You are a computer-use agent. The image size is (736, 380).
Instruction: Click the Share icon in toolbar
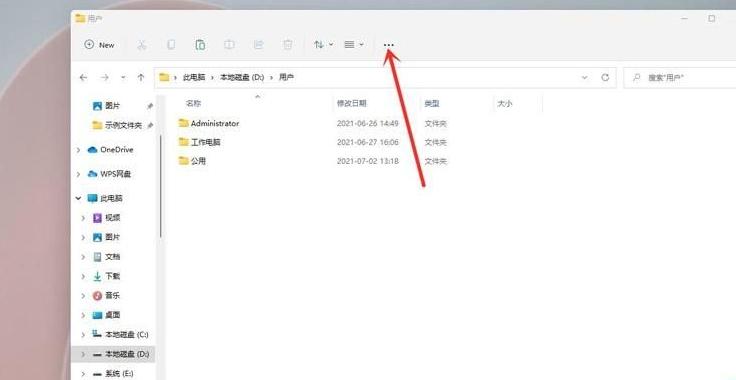[x=258, y=45]
